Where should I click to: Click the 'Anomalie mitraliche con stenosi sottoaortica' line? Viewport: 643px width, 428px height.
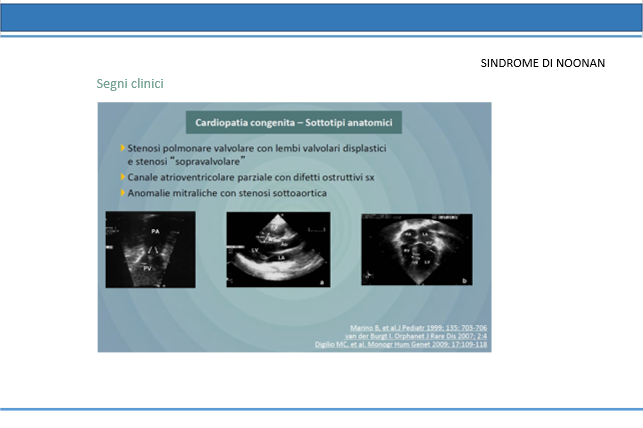tap(227, 193)
